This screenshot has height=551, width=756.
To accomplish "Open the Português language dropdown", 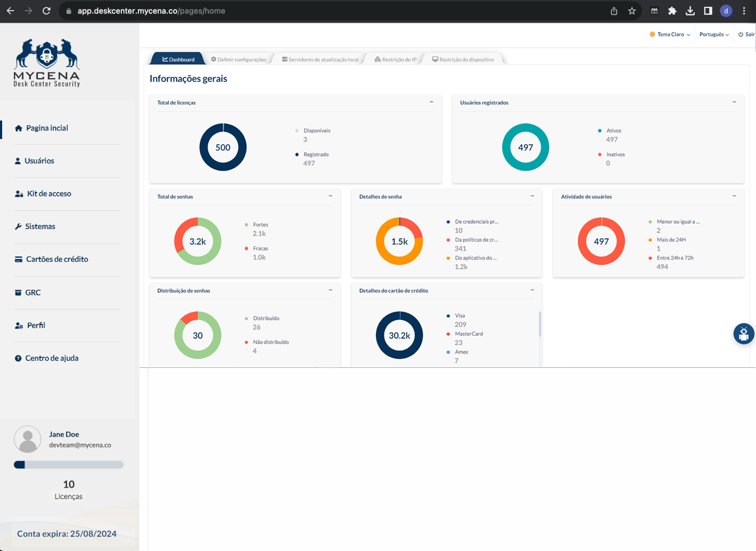I will click(x=714, y=35).
